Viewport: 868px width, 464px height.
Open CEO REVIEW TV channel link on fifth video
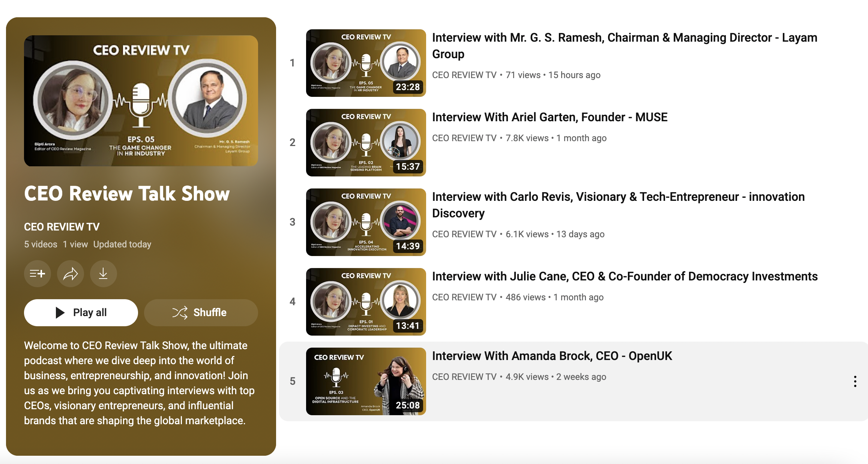click(x=464, y=377)
